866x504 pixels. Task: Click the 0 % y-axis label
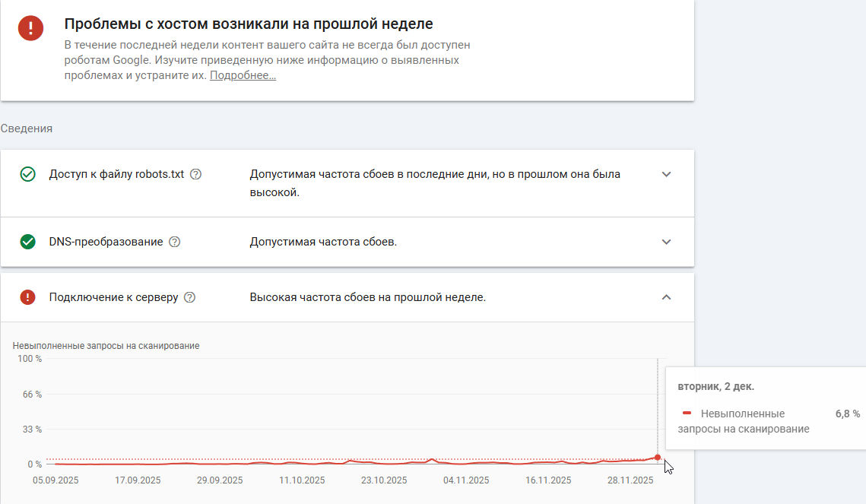(x=34, y=464)
